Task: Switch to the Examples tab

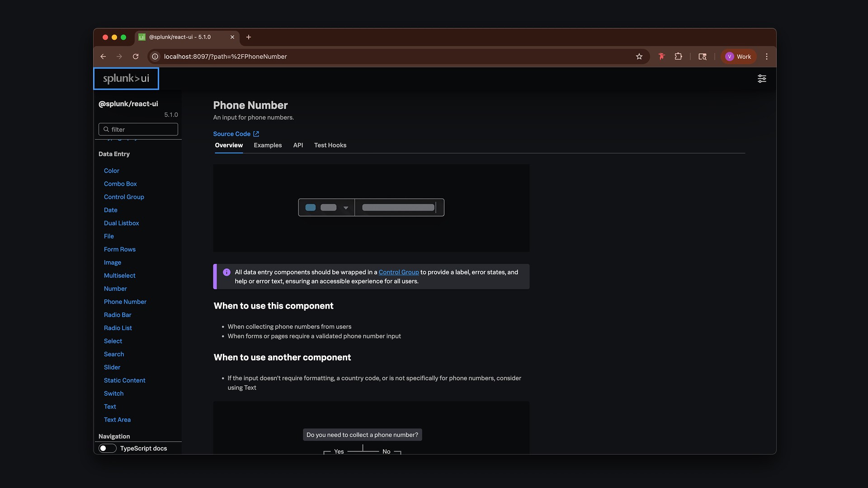Action: [x=268, y=145]
